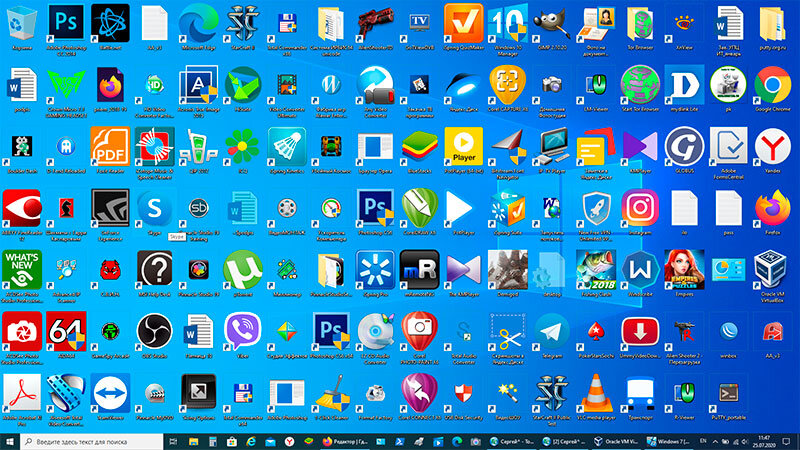Switch to Firefox Редактор taskbar window
This screenshot has width=800, height=450.
(345, 441)
